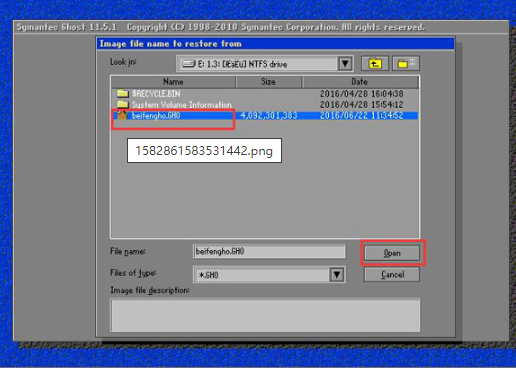Viewport: 516px width, 368px height.
Task: Open the $RECYCLE.BIN folder
Action: [156, 94]
